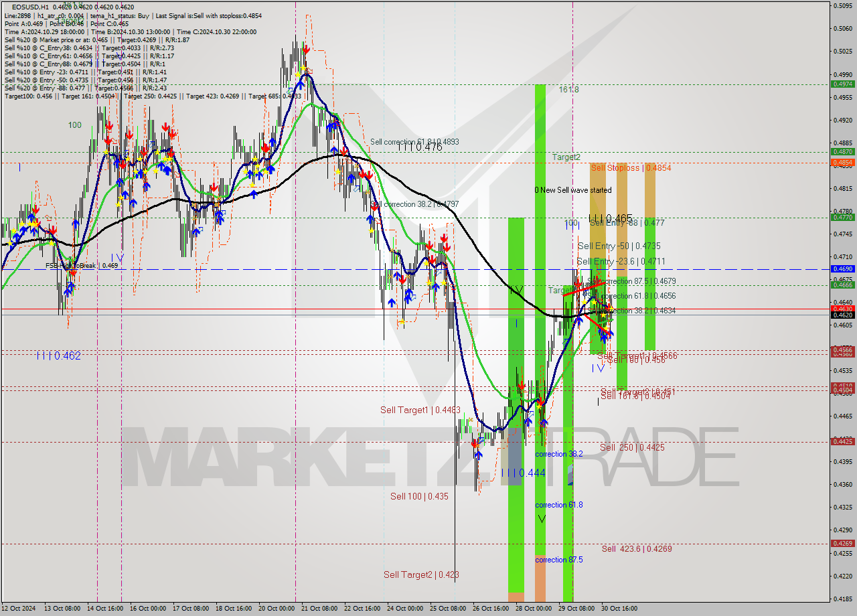Click the blue 'correction 87.5' label

(x=558, y=560)
